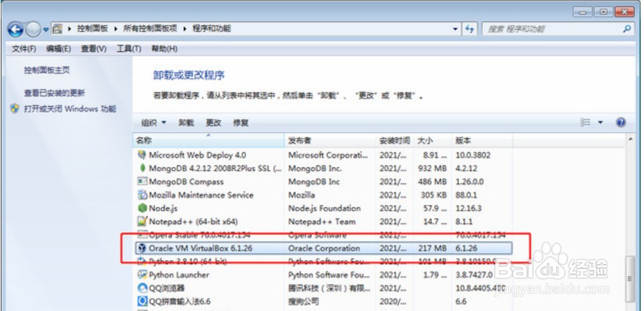Select the QQ浏览器 icon
Image resolution: width=644 pixels, height=311 pixels.
(142, 288)
